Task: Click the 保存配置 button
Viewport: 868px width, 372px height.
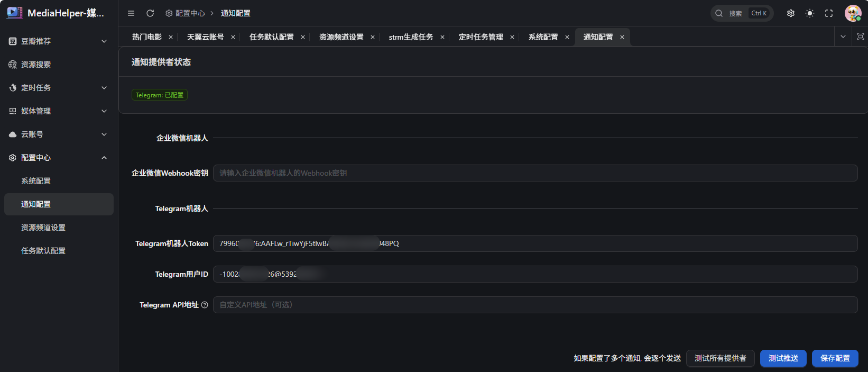Action: [x=835, y=358]
